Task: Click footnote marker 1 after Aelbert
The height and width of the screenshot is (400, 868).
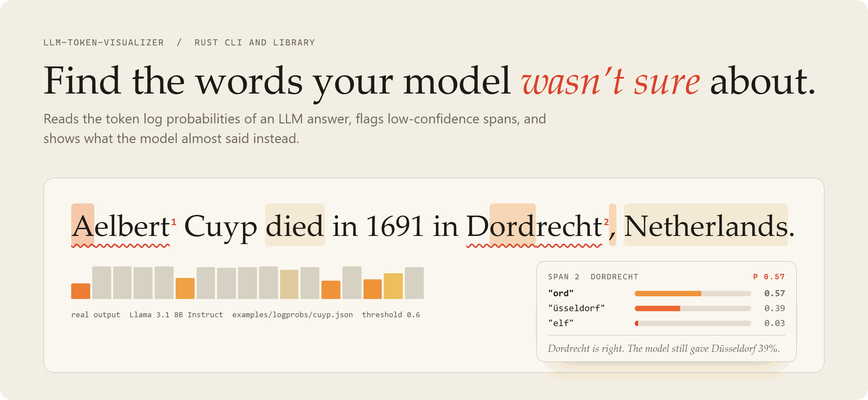Action: pos(174,222)
